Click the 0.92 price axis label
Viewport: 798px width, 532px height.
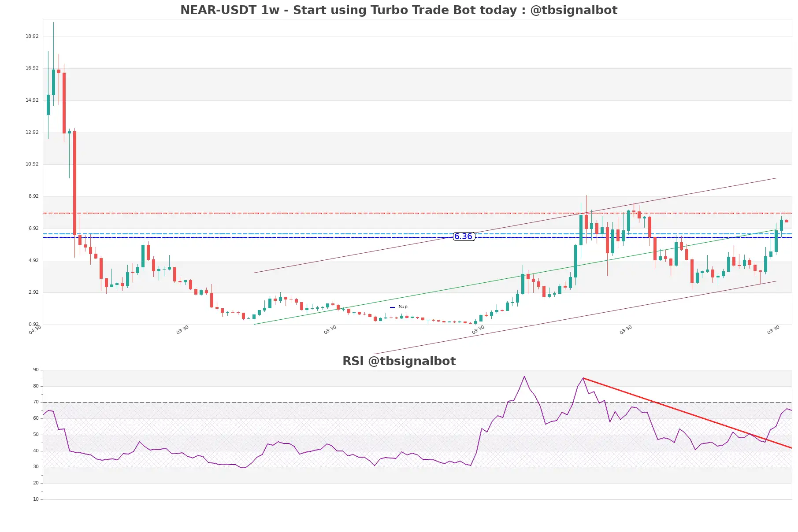(x=33, y=325)
